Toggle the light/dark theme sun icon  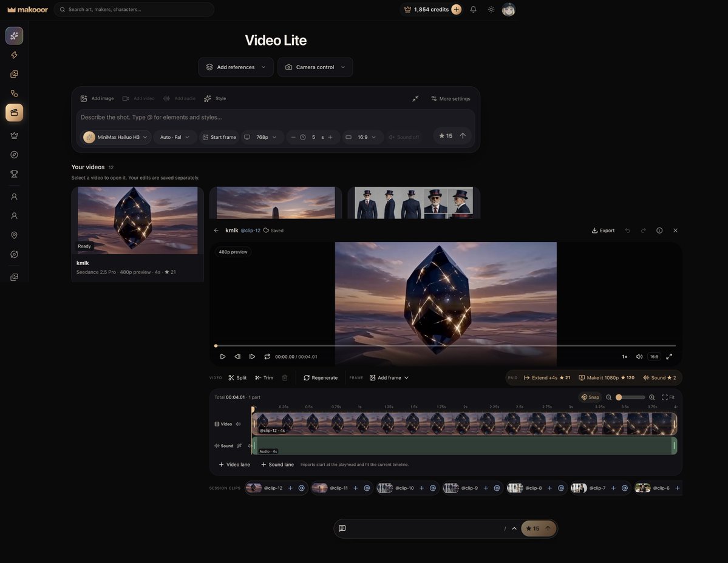pyautogui.click(x=491, y=9)
